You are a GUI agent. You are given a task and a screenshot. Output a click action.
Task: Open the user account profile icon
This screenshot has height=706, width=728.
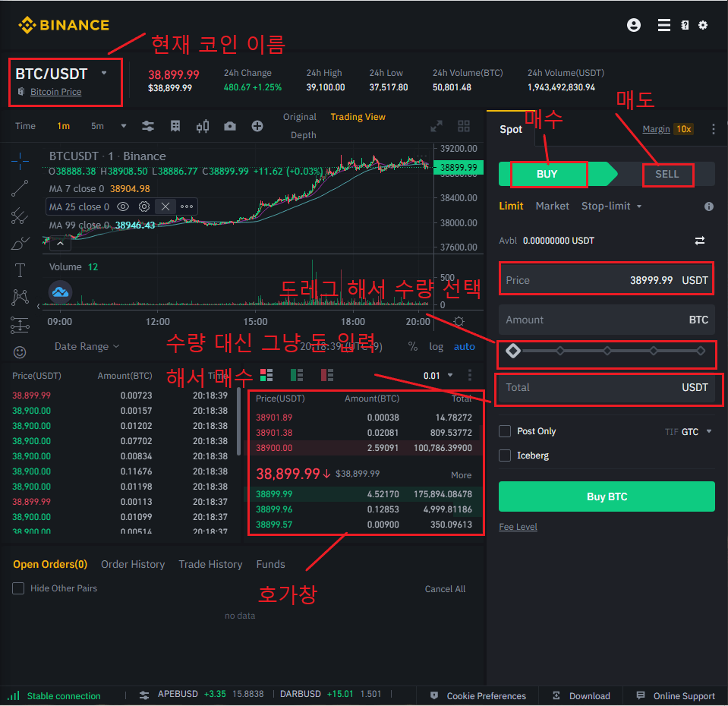point(633,25)
